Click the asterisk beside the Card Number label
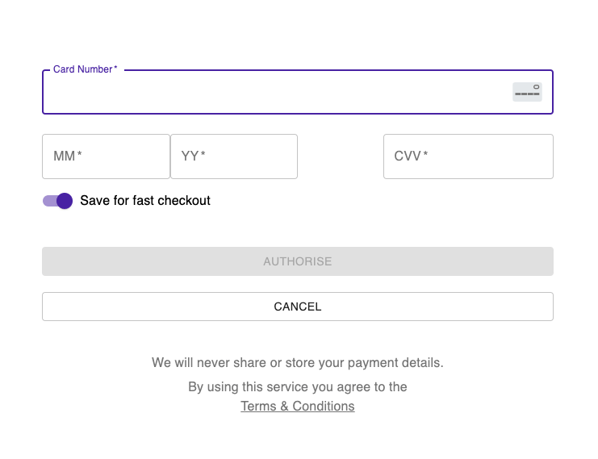 coord(116,67)
